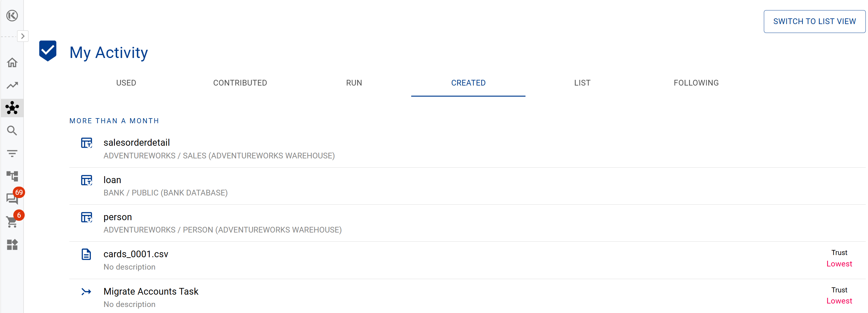Open the Migrate Accounts Task item

[x=151, y=291]
